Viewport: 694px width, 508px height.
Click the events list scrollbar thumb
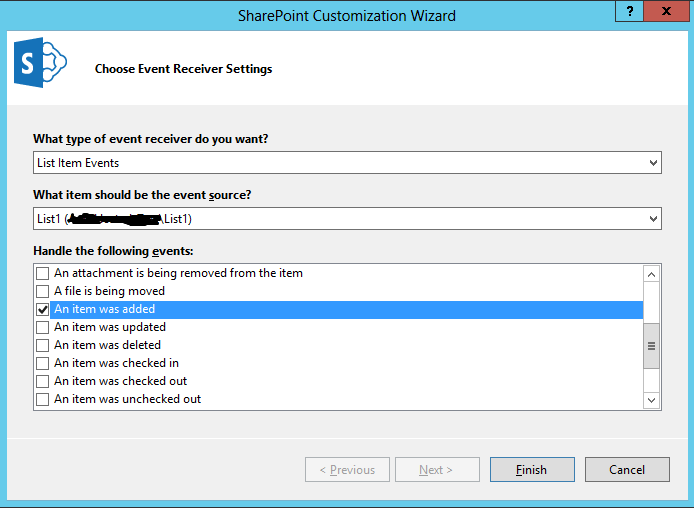[x=651, y=346]
